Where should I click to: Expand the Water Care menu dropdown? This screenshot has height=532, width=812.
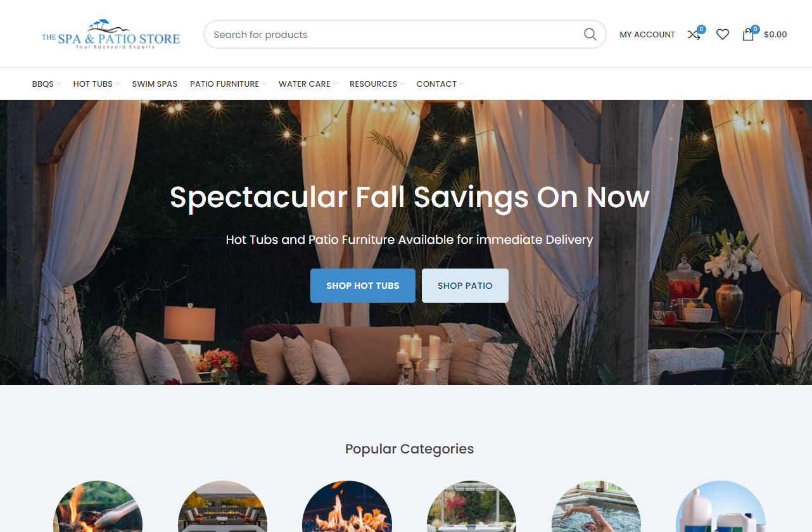(x=308, y=84)
